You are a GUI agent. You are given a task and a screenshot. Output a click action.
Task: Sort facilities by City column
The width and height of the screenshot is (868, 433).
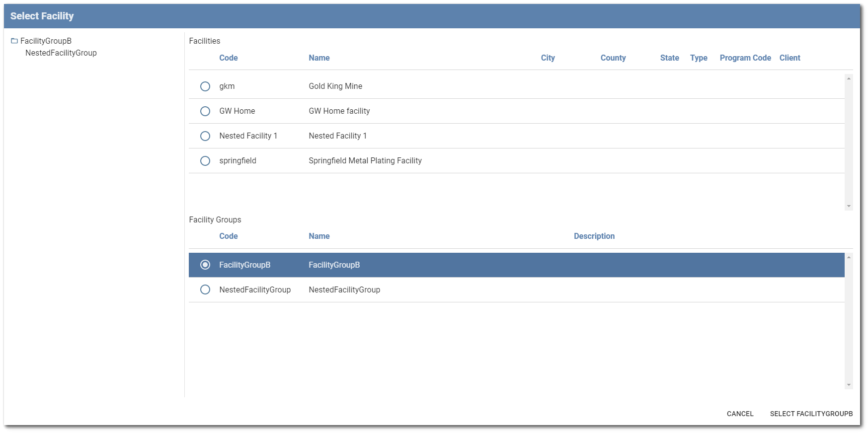pyautogui.click(x=548, y=58)
